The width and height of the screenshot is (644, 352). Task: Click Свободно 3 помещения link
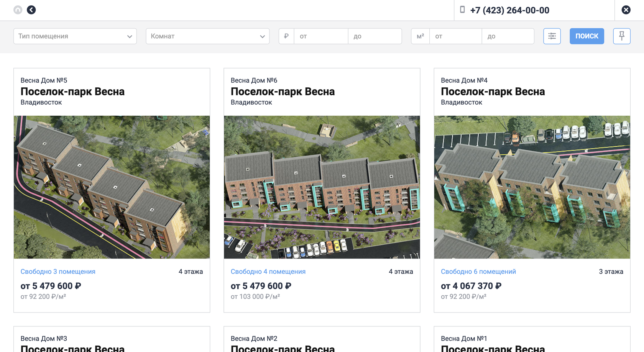58,272
